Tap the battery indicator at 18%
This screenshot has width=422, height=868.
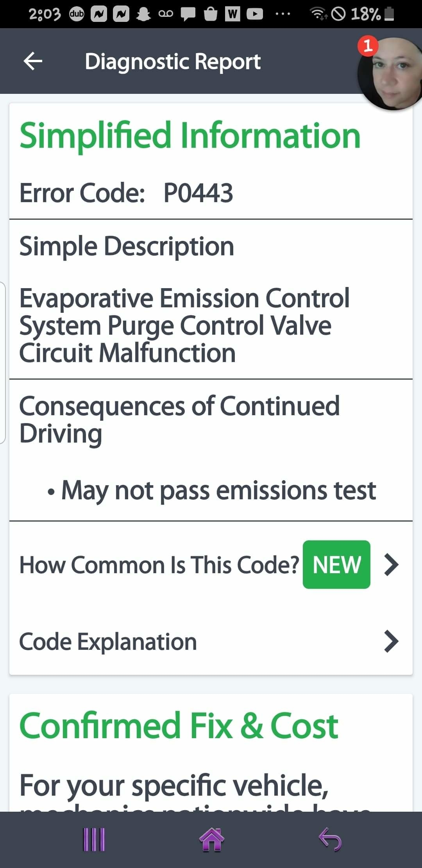[x=389, y=14]
